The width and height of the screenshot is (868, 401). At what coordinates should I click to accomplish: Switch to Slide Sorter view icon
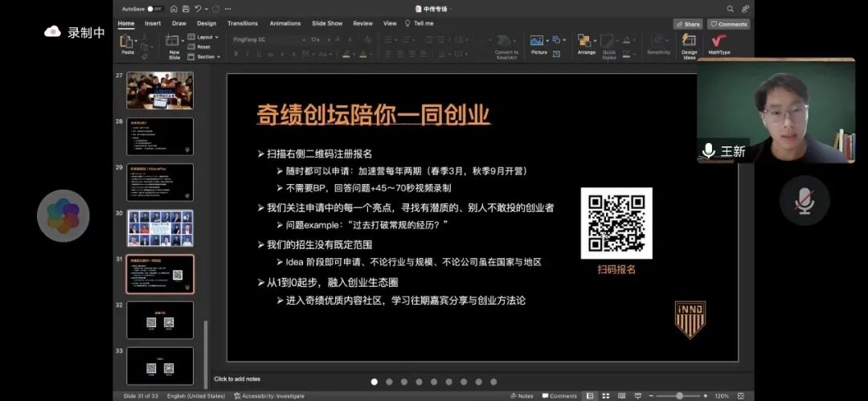(606, 396)
